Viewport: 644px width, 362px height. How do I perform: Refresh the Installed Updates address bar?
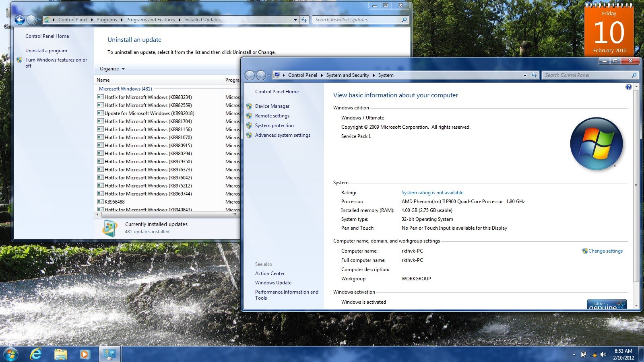(x=304, y=20)
